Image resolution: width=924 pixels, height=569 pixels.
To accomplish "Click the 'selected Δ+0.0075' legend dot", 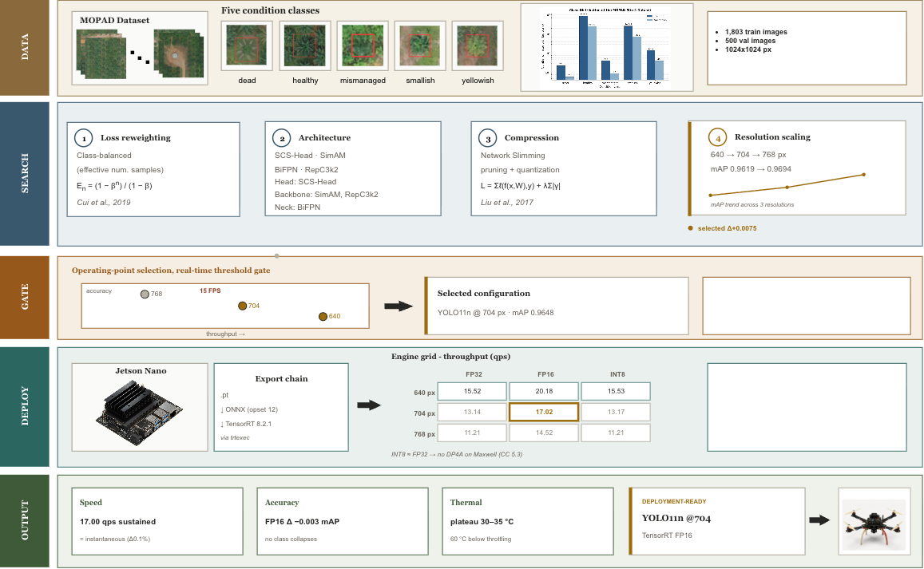I will point(691,228).
